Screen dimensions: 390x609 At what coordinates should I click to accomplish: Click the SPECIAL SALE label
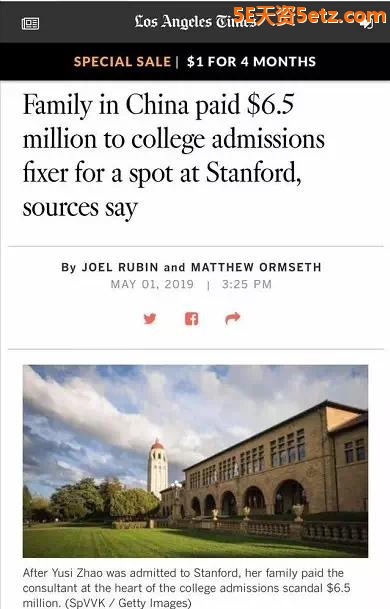click(122, 62)
